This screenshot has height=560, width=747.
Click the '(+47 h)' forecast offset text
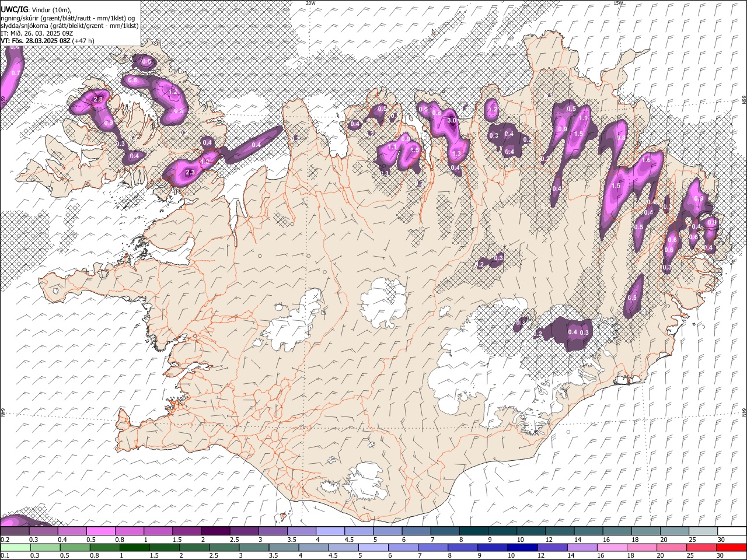[84, 41]
